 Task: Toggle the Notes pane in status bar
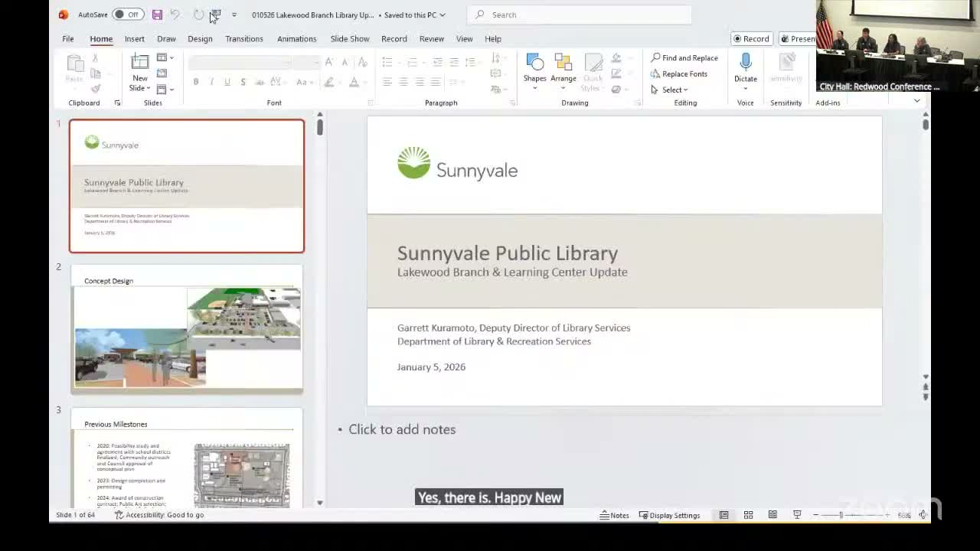coord(614,515)
